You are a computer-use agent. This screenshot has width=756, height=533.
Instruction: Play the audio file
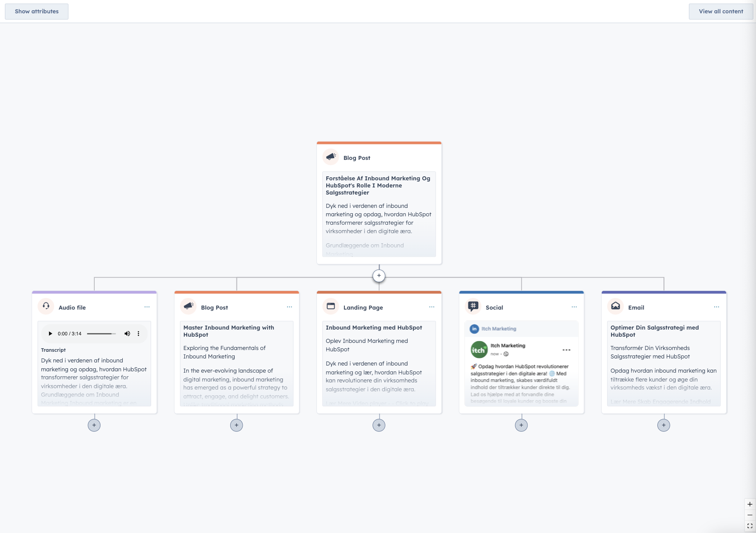[x=50, y=334]
